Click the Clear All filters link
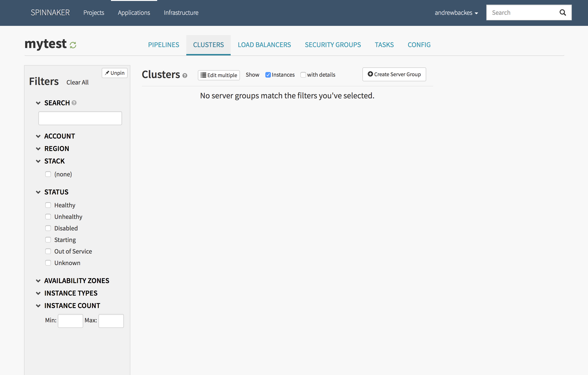Viewport: 588px width, 375px height. [x=77, y=82]
